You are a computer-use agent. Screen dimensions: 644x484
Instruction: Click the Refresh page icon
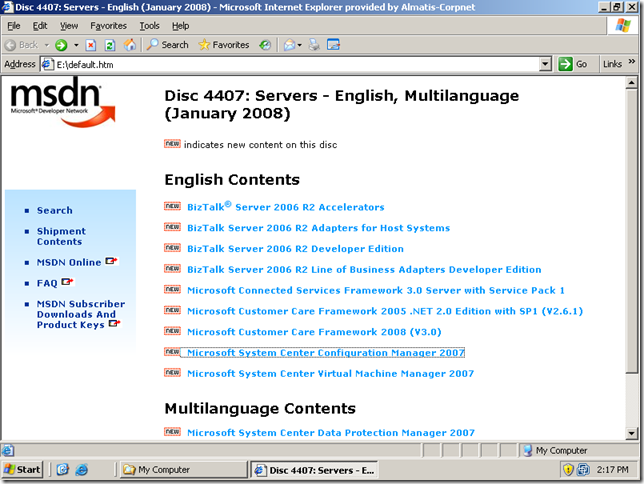110,45
